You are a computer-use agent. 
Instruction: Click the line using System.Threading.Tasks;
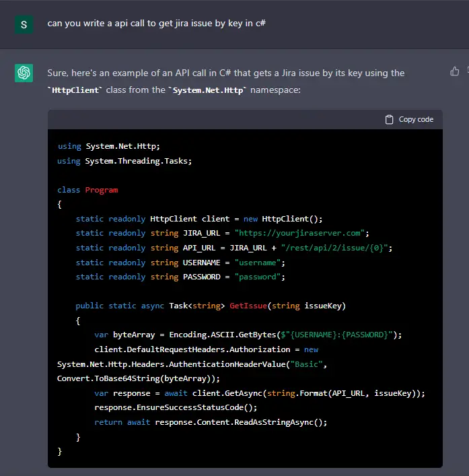click(124, 161)
